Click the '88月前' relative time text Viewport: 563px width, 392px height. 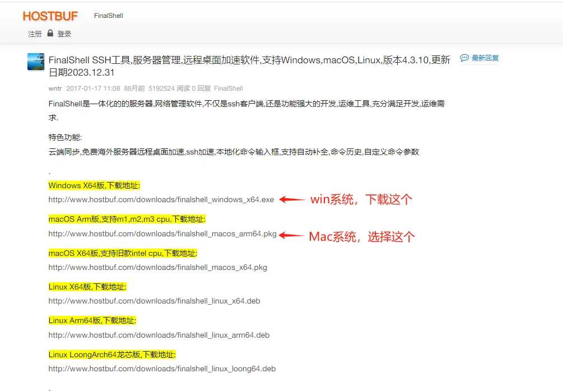point(134,88)
